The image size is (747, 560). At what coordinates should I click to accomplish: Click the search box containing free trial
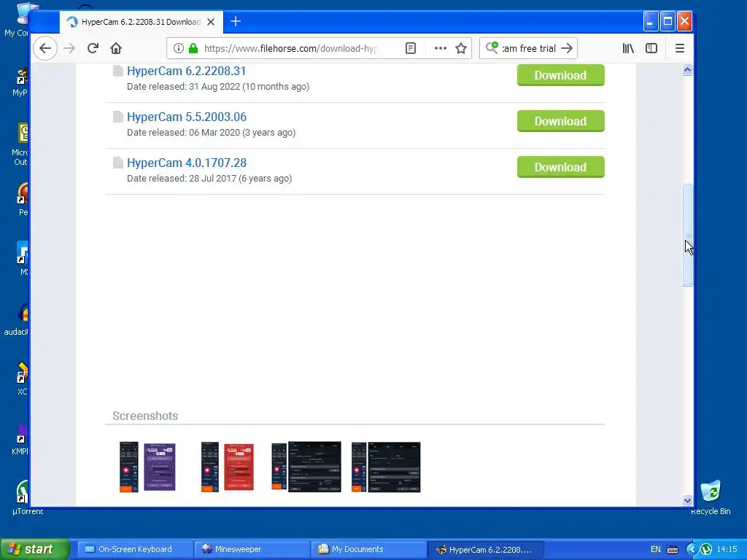(529, 48)
